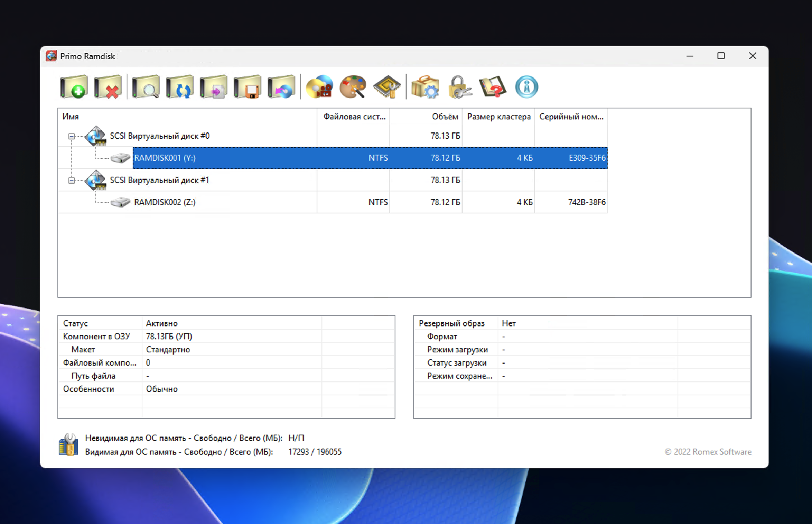Open invisible memory management chip icon
The image size is (812, 524).
pyautogui.click(x=387, y=87)
